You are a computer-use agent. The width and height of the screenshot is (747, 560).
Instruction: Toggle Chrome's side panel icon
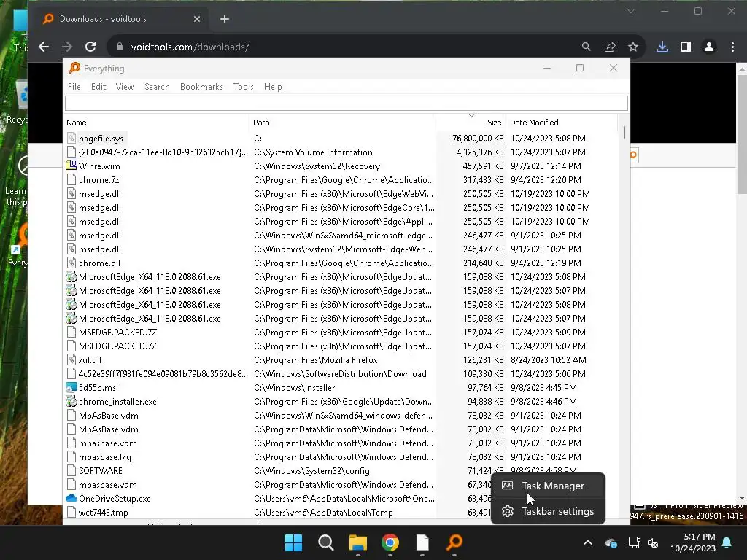686,47
